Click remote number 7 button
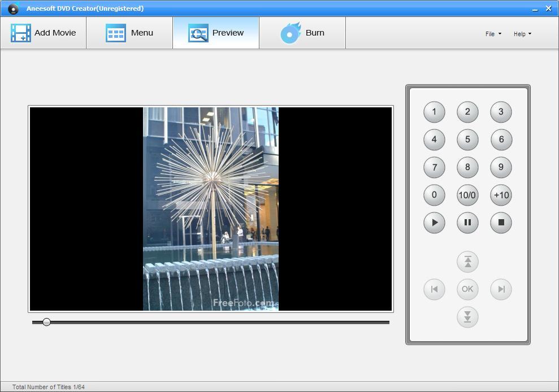 pos(434,167)
